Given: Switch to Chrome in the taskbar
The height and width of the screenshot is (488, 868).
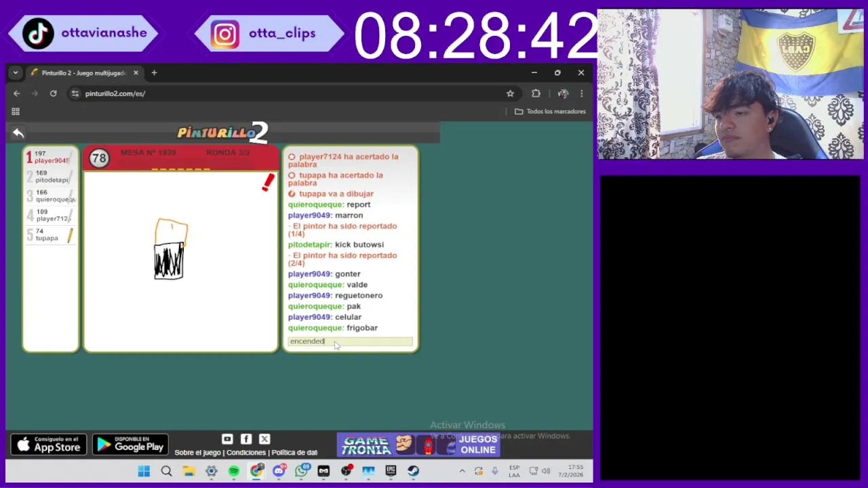Looking at the screenshot, I should click(x=256, y=471).
